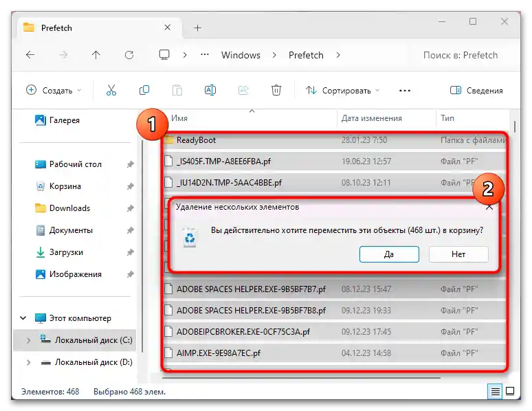Click the Forward navigation arrow
Screen dimensions: 532x411
(63, 55)
